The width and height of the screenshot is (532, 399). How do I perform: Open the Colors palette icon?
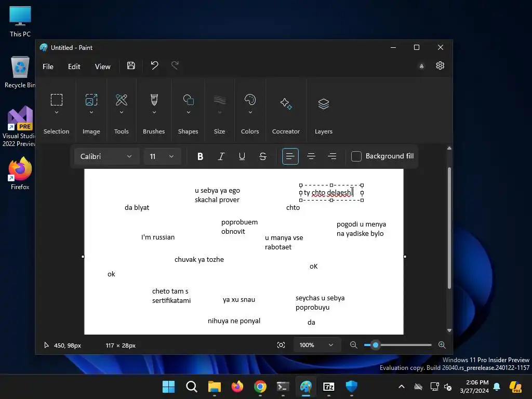tap(250, 100)
